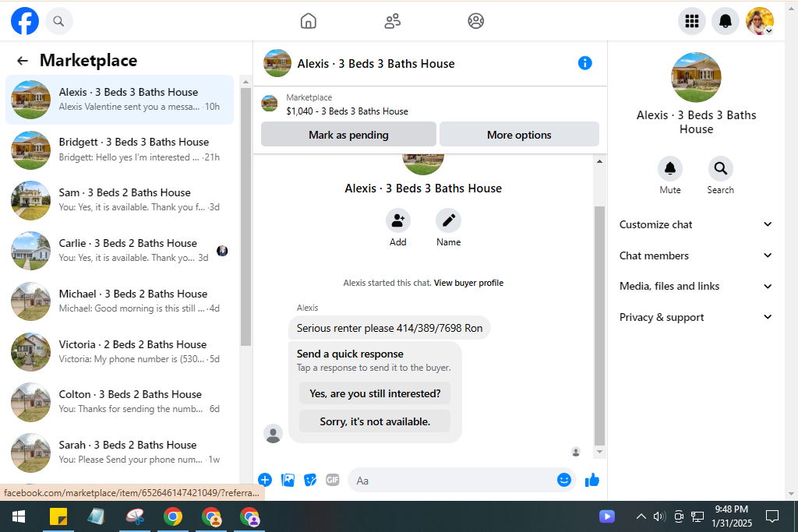Screen dimensions: 798x532
Task: Open the Groups icon in top bar
Action: click(x=476, y=21)
